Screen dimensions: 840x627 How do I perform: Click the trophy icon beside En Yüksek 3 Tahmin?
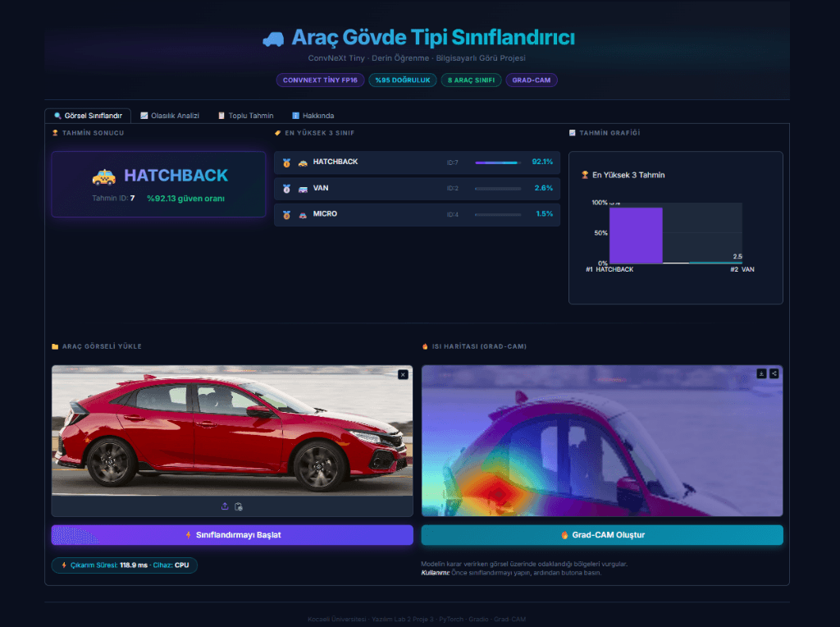point(585,175)
